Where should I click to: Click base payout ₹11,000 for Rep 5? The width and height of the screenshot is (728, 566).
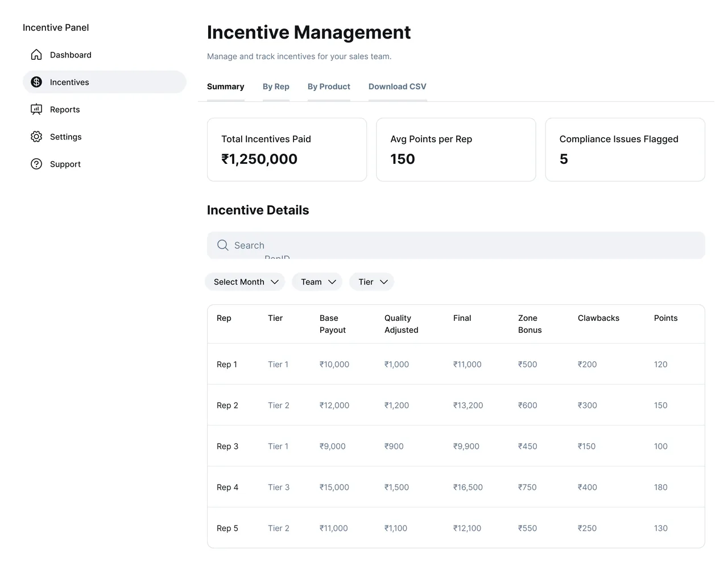[x=334, y=528]
